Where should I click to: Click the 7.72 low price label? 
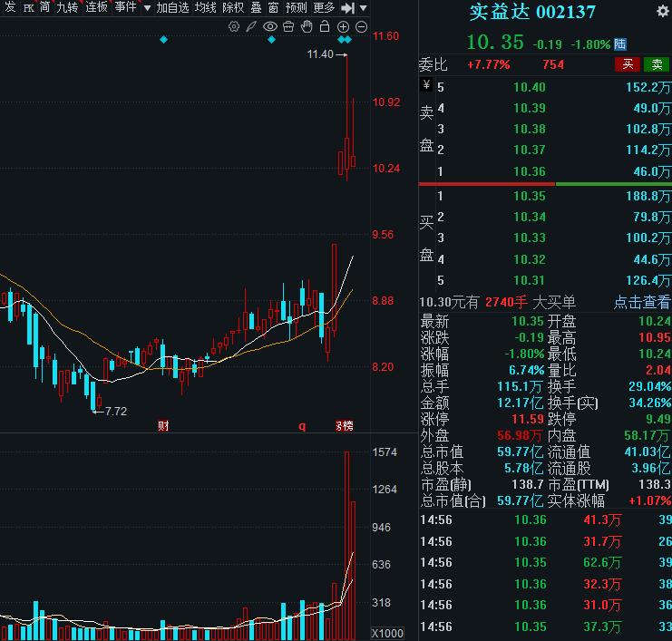click(x=116, y=412)
